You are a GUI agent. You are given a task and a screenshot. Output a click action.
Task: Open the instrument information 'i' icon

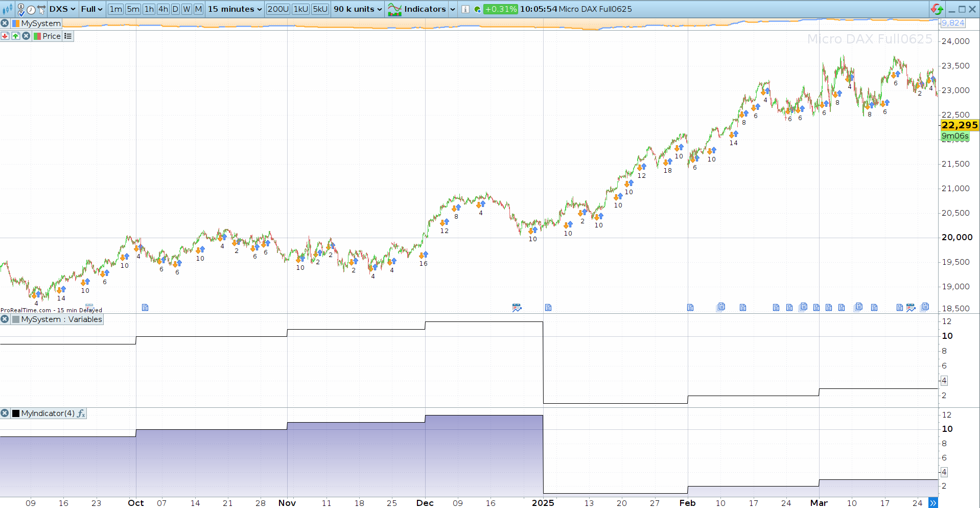(x=465, y=9)
